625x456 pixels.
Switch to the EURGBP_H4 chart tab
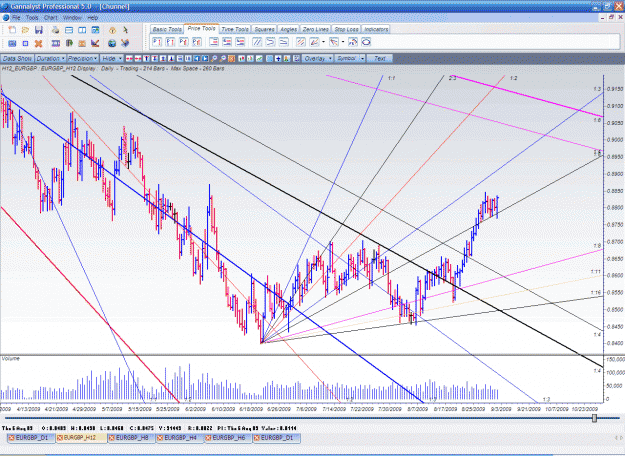tap(180, 438)
